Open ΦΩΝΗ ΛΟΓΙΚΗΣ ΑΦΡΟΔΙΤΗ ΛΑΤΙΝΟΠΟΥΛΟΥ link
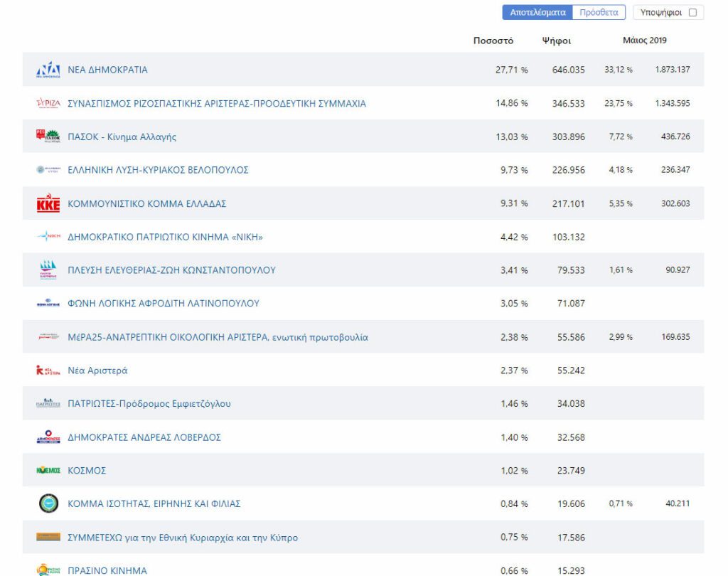The image size is (728, 576). click(164, 304)
